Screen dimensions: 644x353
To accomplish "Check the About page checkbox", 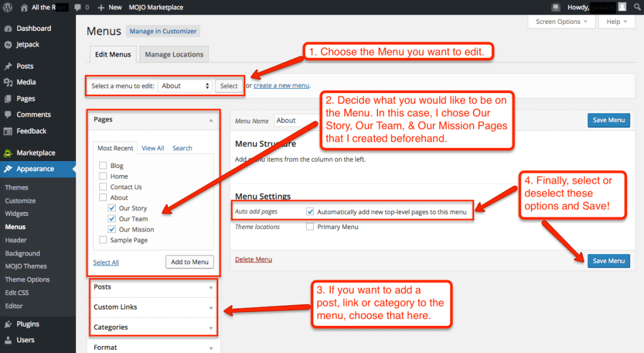I will click(103, 198).
